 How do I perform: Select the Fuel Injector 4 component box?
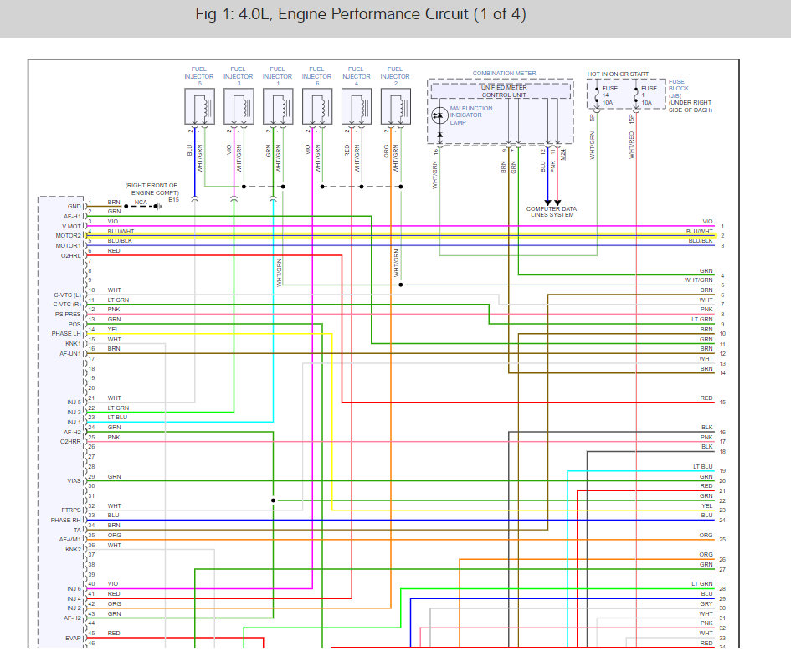(356, 105)
